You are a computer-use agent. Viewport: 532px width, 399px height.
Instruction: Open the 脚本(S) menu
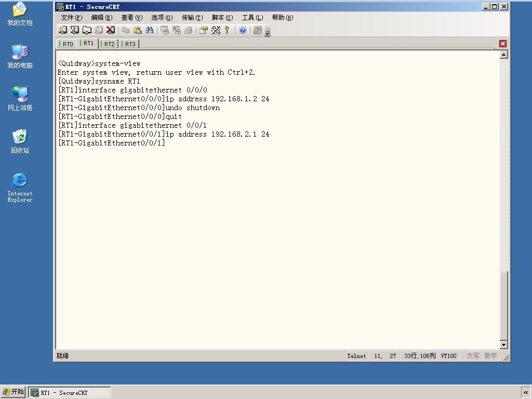pyautogui.click(x=222, y=18)
